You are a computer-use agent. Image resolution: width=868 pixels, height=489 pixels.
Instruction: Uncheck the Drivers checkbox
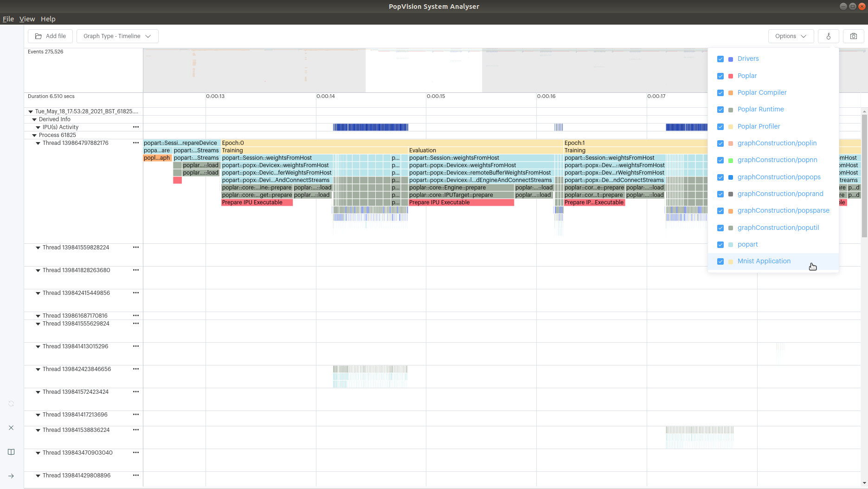[x=720, y=59]
